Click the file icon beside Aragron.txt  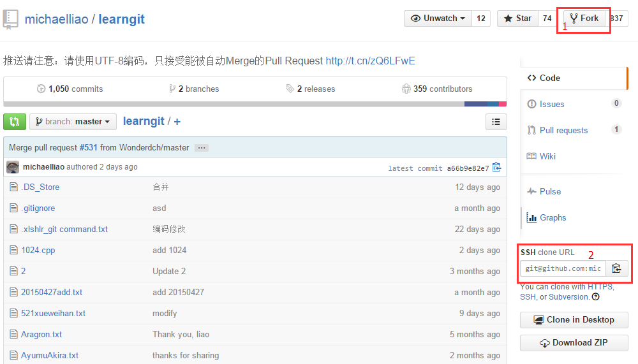coord(14,334)
